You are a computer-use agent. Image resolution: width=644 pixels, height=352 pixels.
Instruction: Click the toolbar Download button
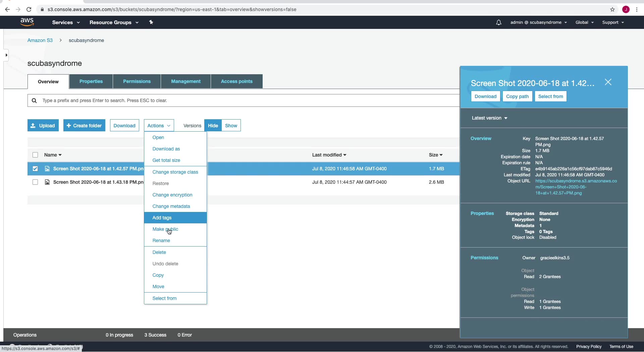124,126
